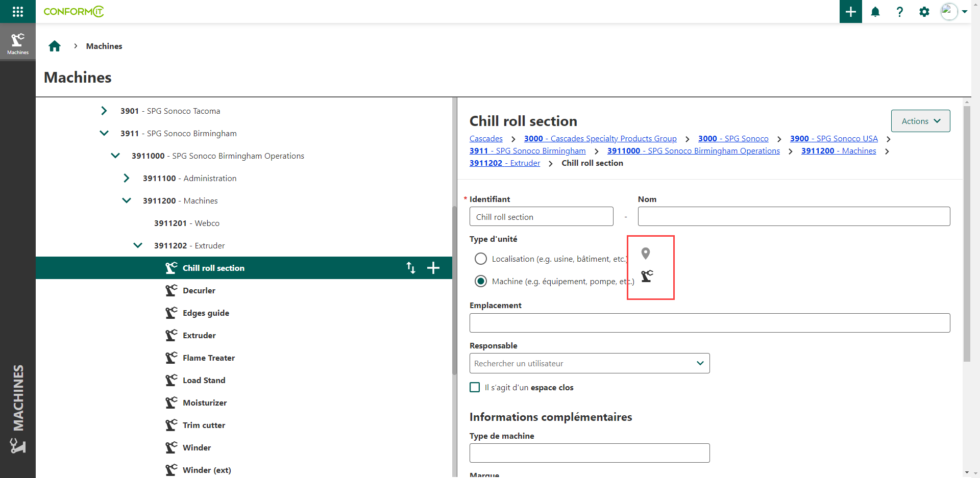This screenshot has width=980, height=478.
Task: Select 3911201 Webco in tree
Action: point(187,223)
